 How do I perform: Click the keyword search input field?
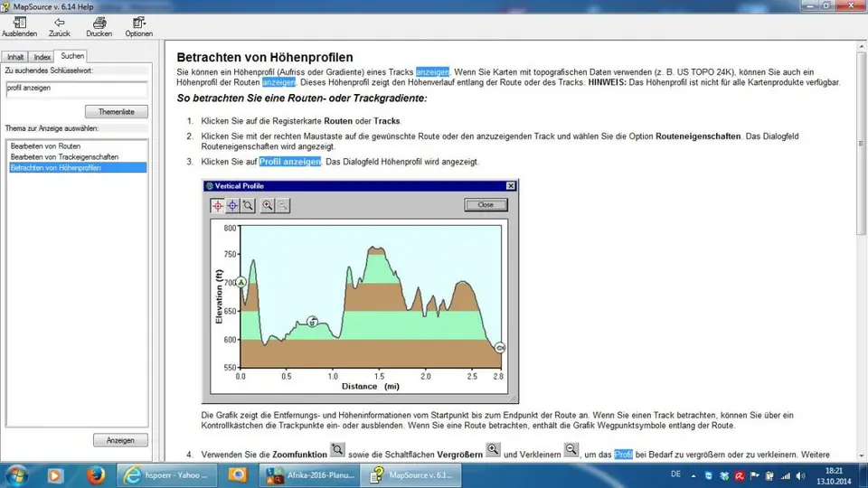tap(77, 89)
